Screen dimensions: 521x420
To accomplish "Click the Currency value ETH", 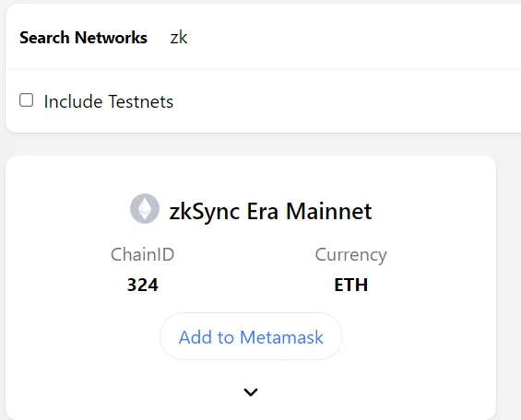I will (351, 285).
